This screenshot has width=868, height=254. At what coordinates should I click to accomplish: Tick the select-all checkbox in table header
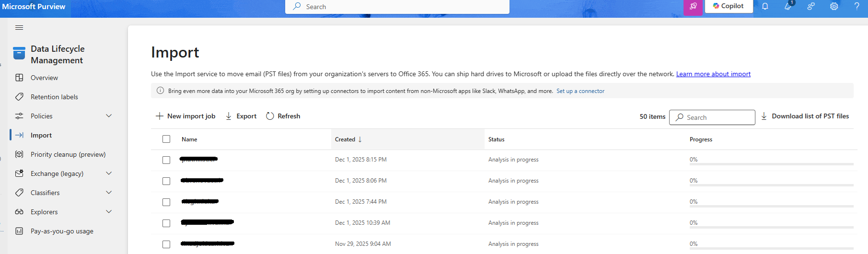pos(166,139)
